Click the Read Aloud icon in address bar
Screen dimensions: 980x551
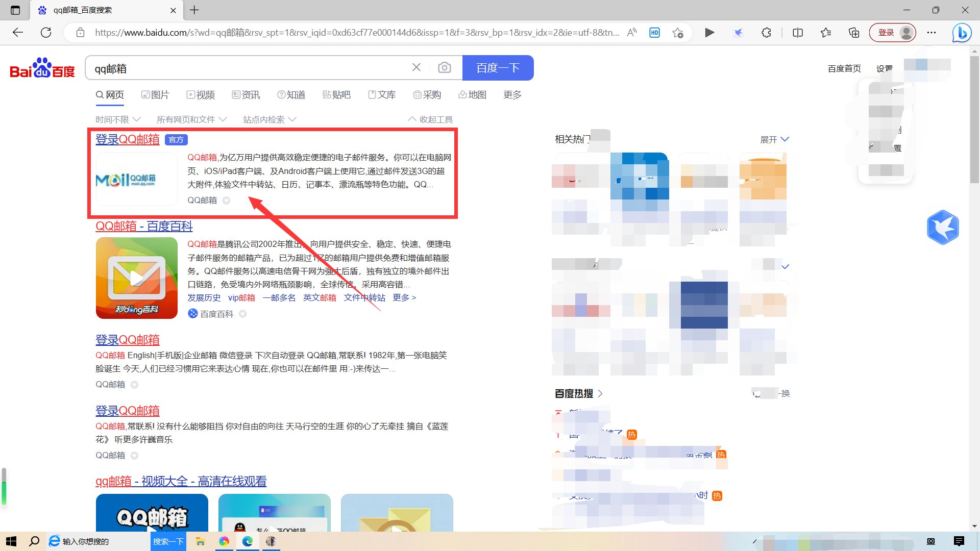point(631,32)
